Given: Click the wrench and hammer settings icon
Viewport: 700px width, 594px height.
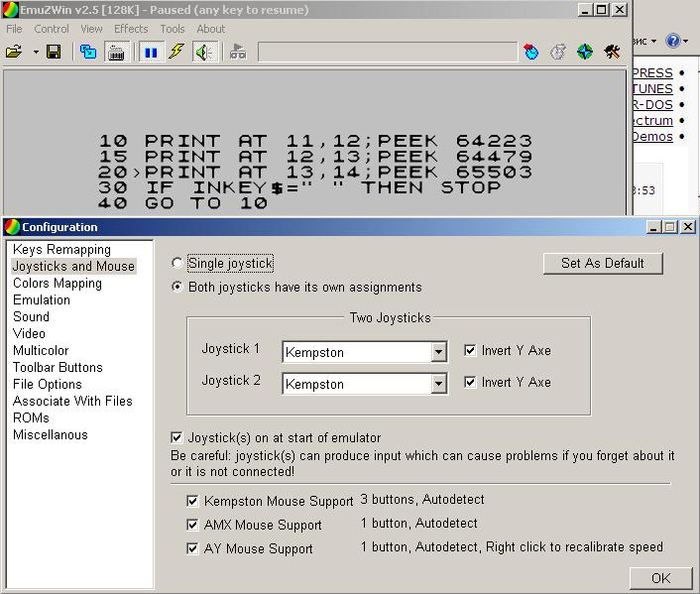Looking at the screenshot, I should point(612,52).
